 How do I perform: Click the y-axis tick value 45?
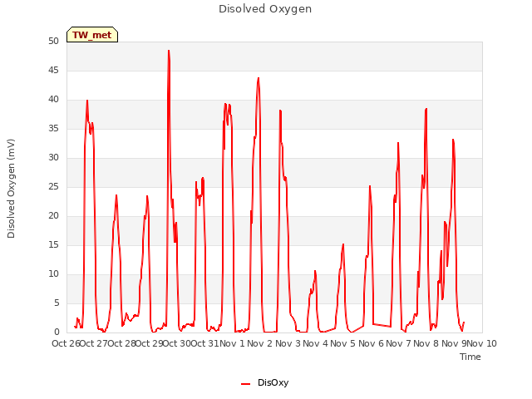click(x=53, y=70)
